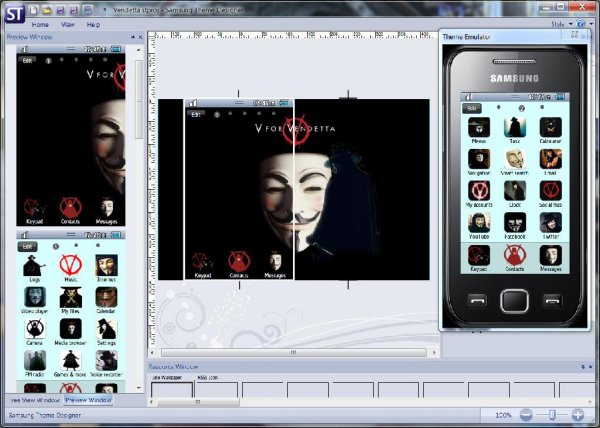
Task: Click the canvas horizontal scrollbar thumb
Action: pyautogui.click(x=293, y=352)
